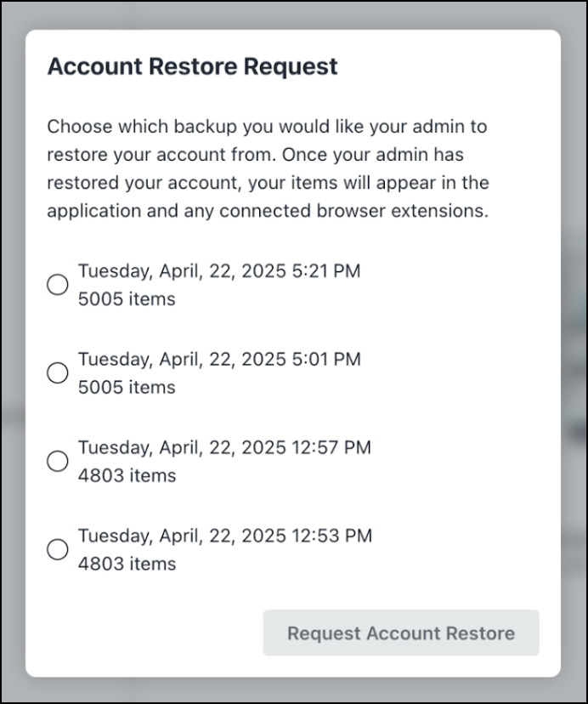Click the 4803 items label under the 12:57 PM entry

[x=126, y=475]
